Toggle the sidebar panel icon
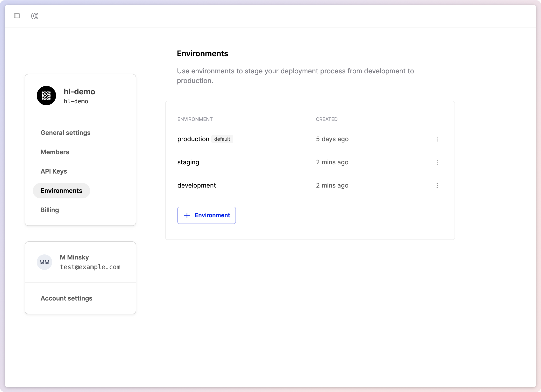This screenshot has height=392, width=541. pyautogui.click(x=17, y=16)
